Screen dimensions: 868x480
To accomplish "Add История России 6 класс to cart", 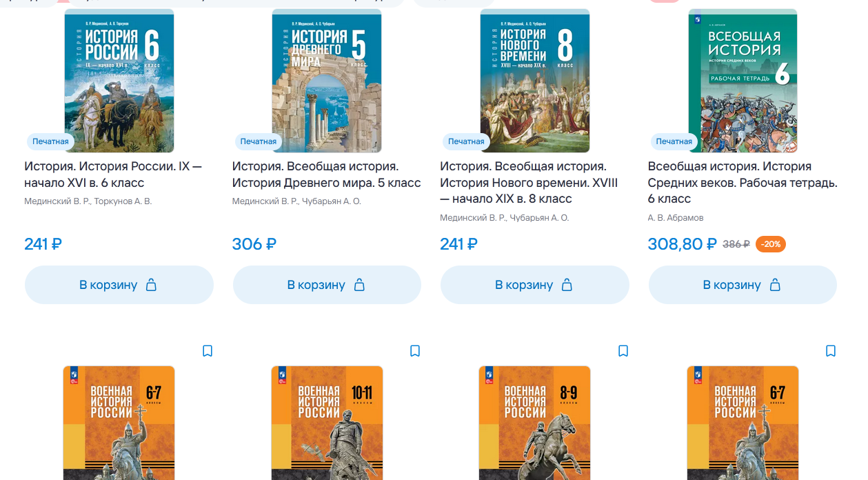I will (x=119, y=285).
